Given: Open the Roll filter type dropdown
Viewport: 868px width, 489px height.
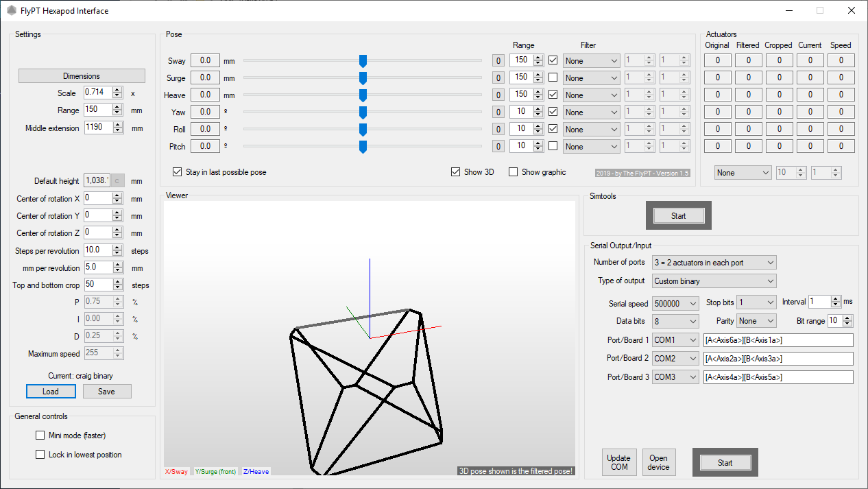Looking at the screenshot, I should (x=591, y=130).
